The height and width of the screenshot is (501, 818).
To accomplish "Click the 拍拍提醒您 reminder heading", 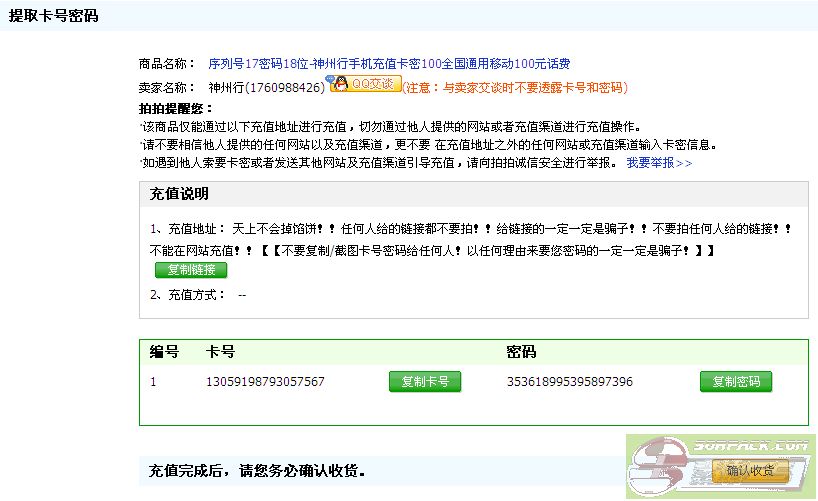I will tap(177, 108).
